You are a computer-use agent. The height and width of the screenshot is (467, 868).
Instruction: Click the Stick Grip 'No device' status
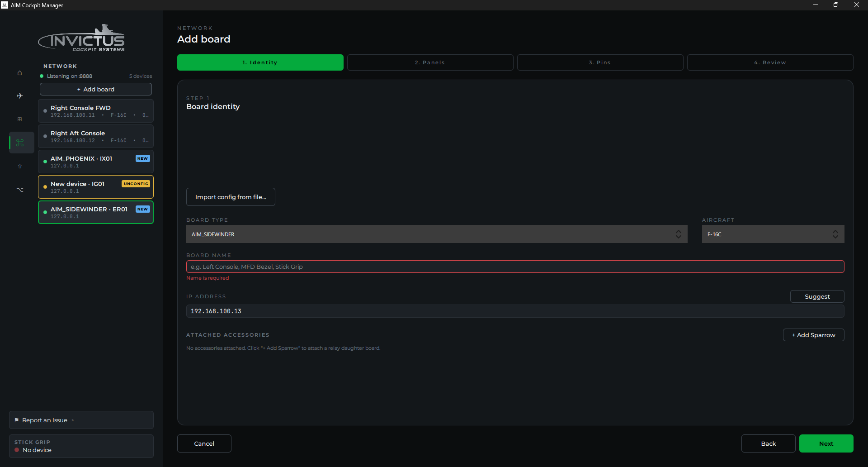pos(37,450)
